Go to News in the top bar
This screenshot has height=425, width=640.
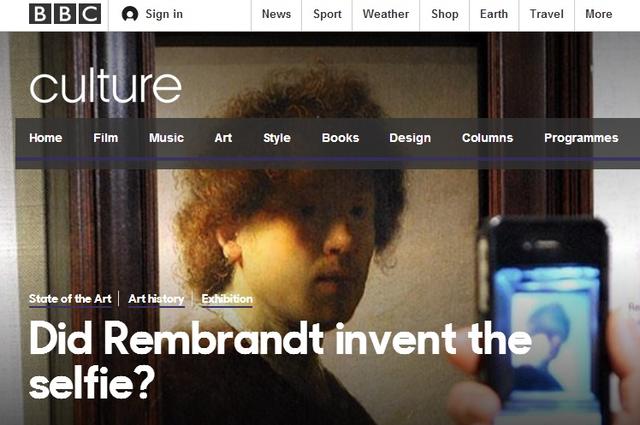coord(276,14)
